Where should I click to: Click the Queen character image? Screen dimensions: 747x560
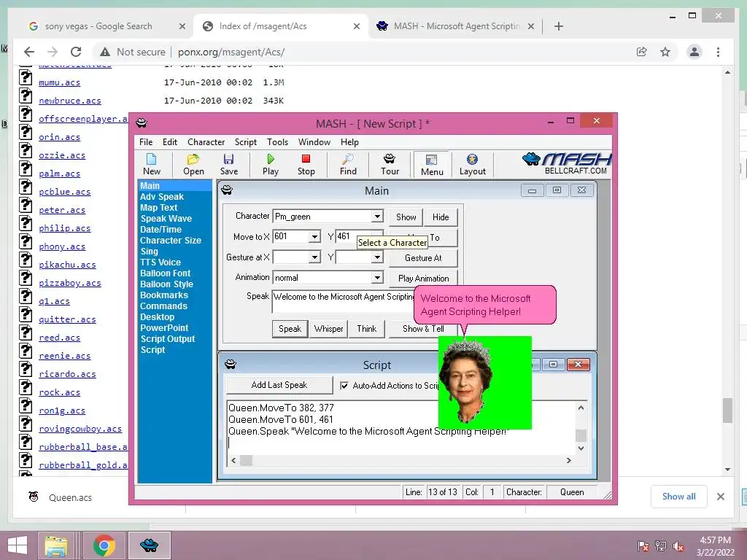(x=484, y=382)
